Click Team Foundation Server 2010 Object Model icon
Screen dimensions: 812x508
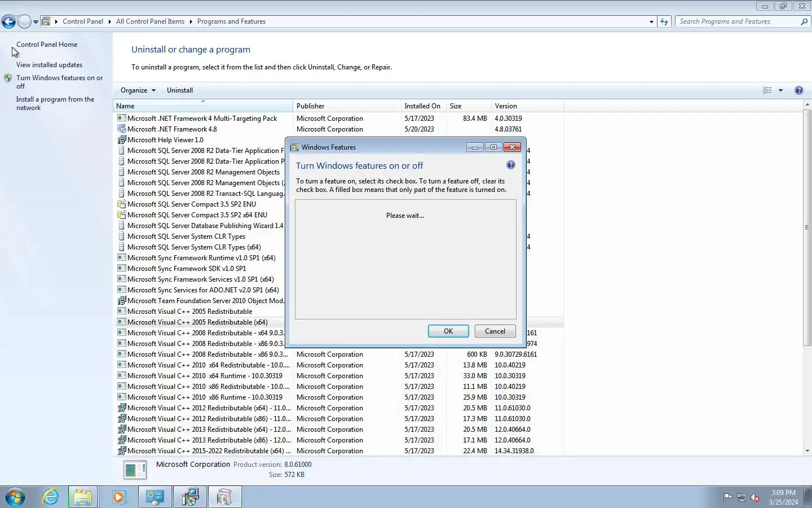tap(121, 301)
